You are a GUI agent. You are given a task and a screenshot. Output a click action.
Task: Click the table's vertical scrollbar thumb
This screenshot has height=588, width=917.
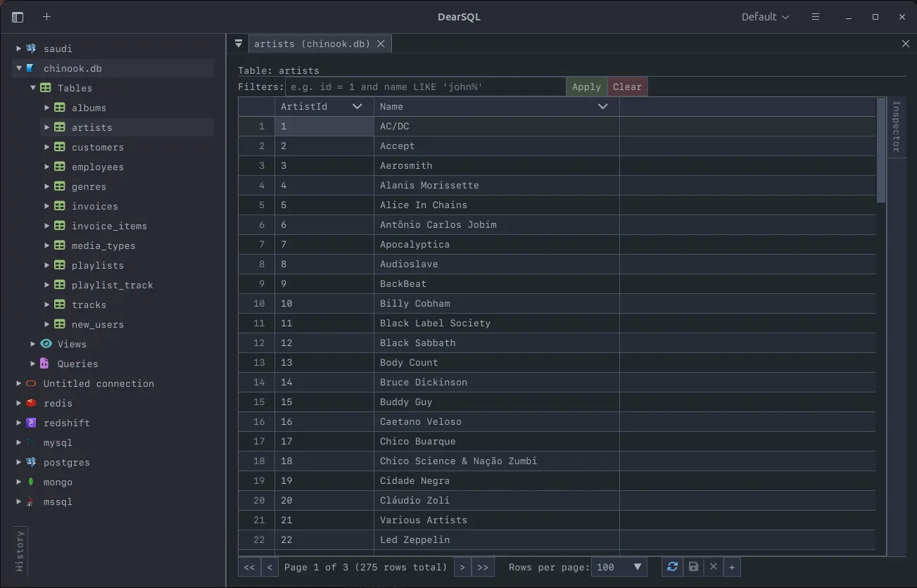(x=881, y=150)
